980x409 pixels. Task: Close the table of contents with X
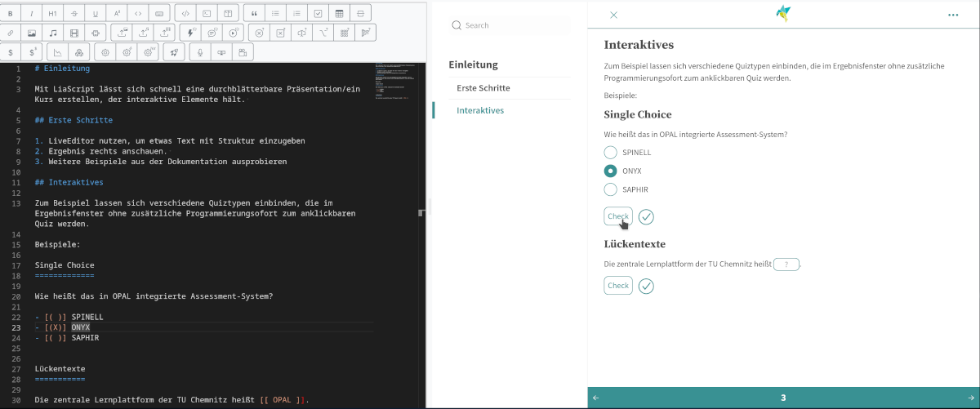click(614, 15)
